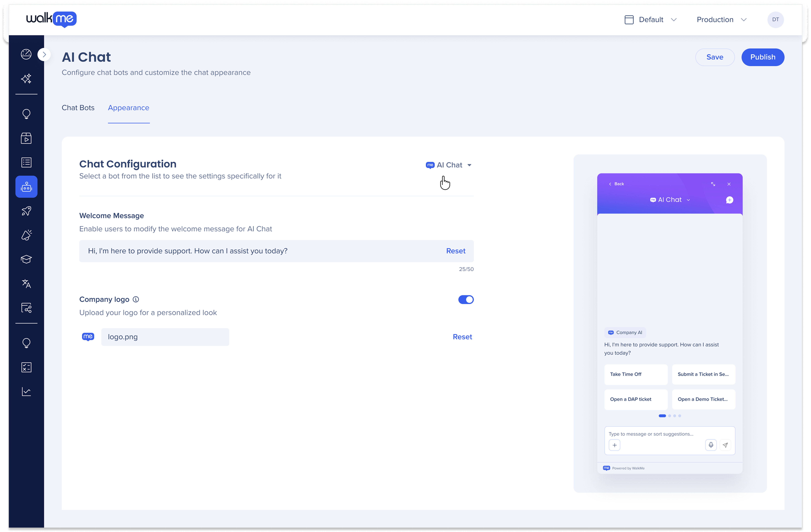Click the Submit a Ticket in Se... suggestion
This screenshot has width=811, height=532.
coord(704,374)
